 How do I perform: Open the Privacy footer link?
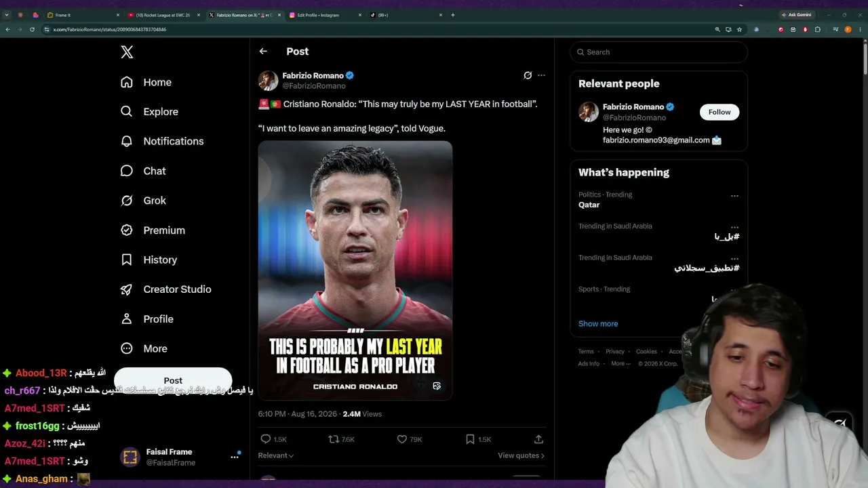615,352
